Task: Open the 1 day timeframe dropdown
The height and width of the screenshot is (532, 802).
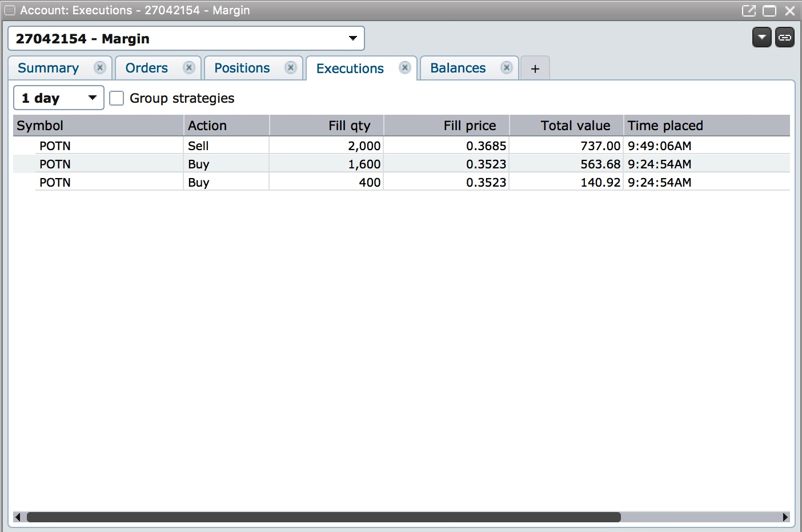Action: click(58, 98)
